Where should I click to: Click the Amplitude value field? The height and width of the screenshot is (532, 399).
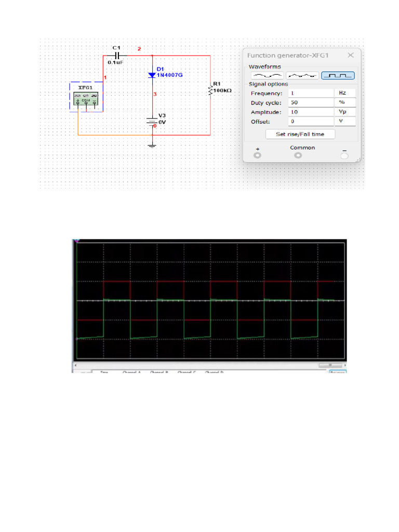pos(311,112)
